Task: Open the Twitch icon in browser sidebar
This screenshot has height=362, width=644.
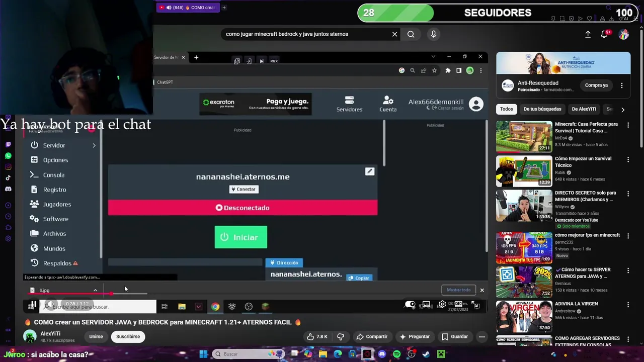Action: pos(8,145)
